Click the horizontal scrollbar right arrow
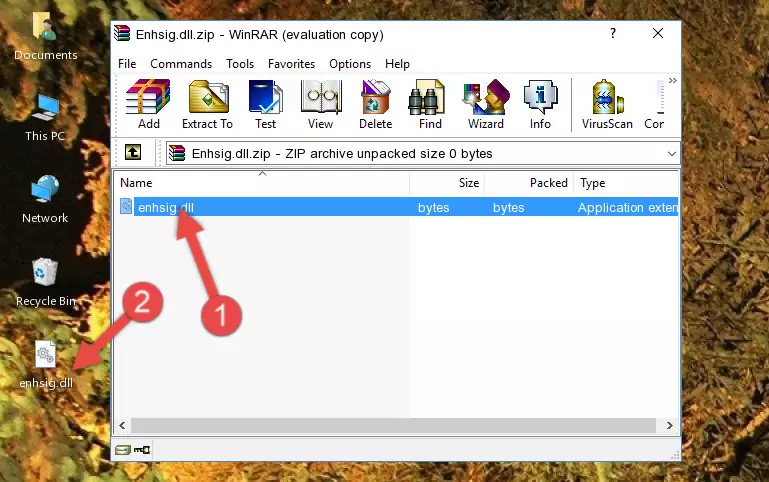The width and height of the screenshot is (769, 482). pyautogui.click(x=669, y=425)
